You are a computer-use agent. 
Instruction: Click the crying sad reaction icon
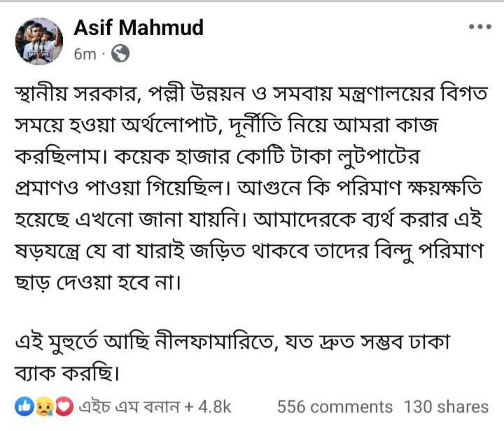pyautogui.click(x=44, y=407)
